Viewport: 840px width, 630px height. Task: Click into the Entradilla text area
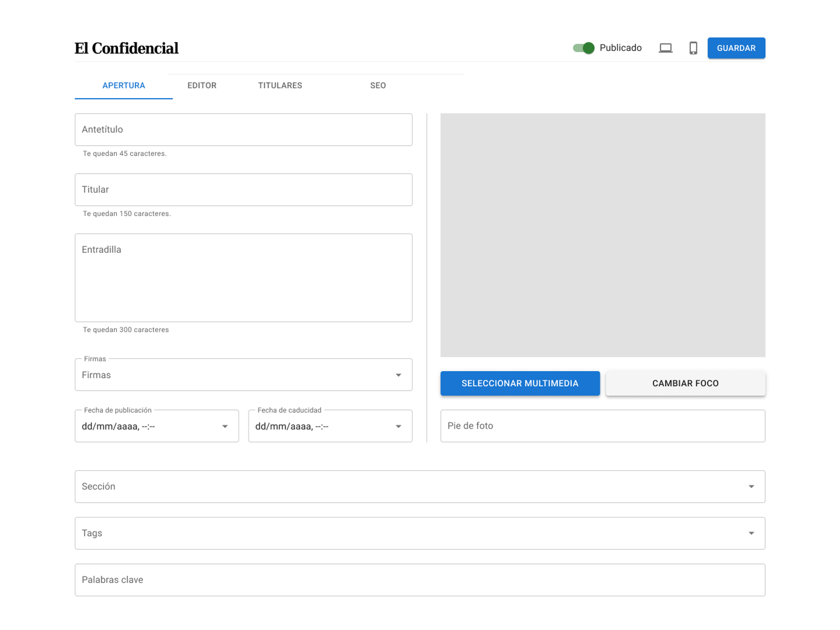pyautogui.click(x=243, y=277)
